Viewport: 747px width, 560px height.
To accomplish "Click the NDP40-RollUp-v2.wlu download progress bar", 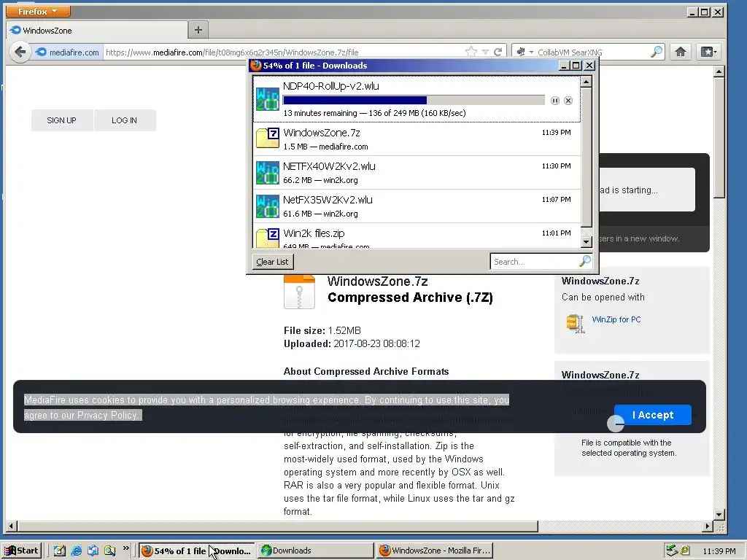I will [x=414, y=100].
